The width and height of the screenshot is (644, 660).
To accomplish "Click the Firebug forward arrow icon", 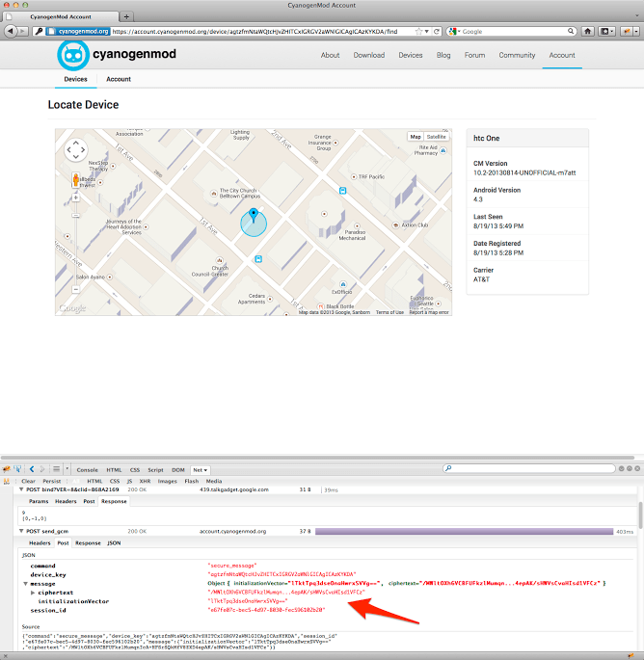I will 42,469.
